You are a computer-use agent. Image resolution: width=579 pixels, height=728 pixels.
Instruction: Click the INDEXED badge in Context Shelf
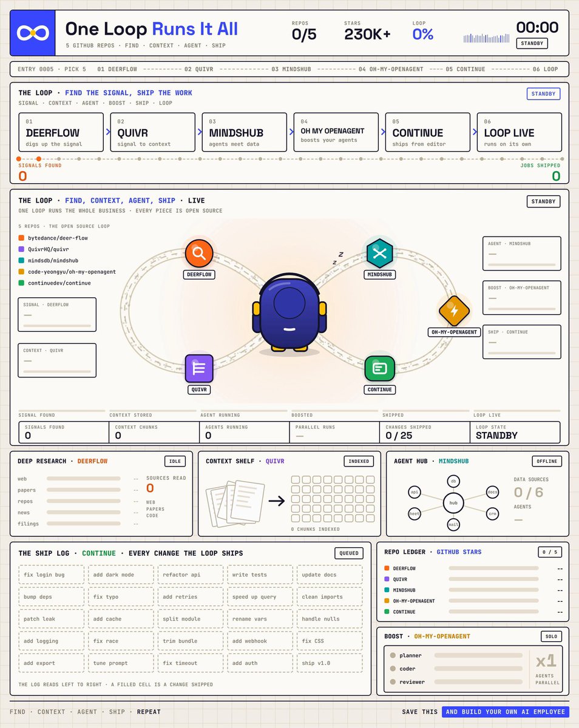coord(359,461)
